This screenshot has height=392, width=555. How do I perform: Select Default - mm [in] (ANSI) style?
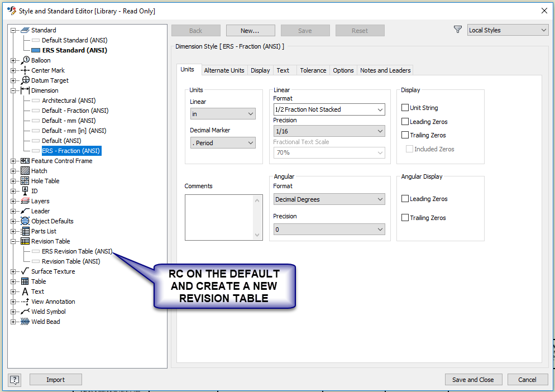coord(74,131)
